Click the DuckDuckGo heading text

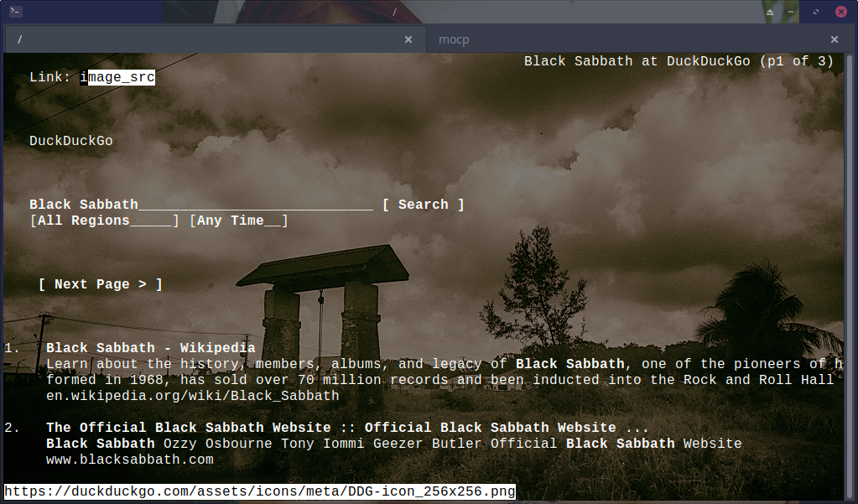[71, 141]
